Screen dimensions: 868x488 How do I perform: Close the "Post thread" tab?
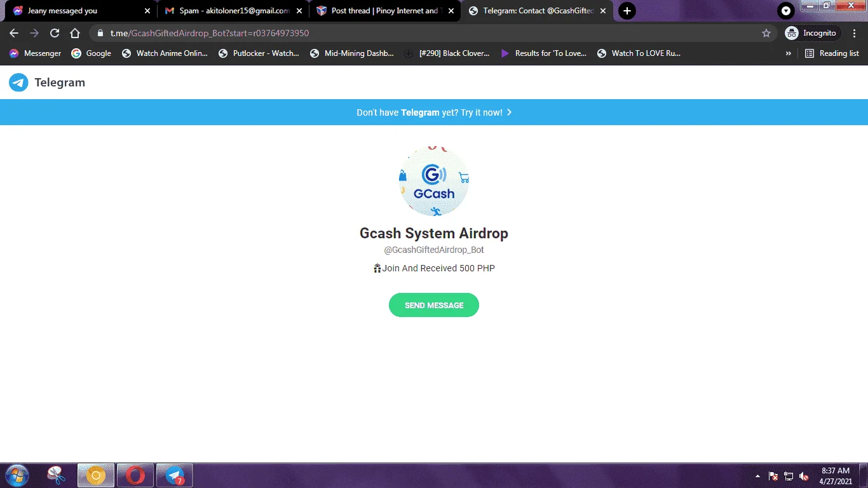451,11
